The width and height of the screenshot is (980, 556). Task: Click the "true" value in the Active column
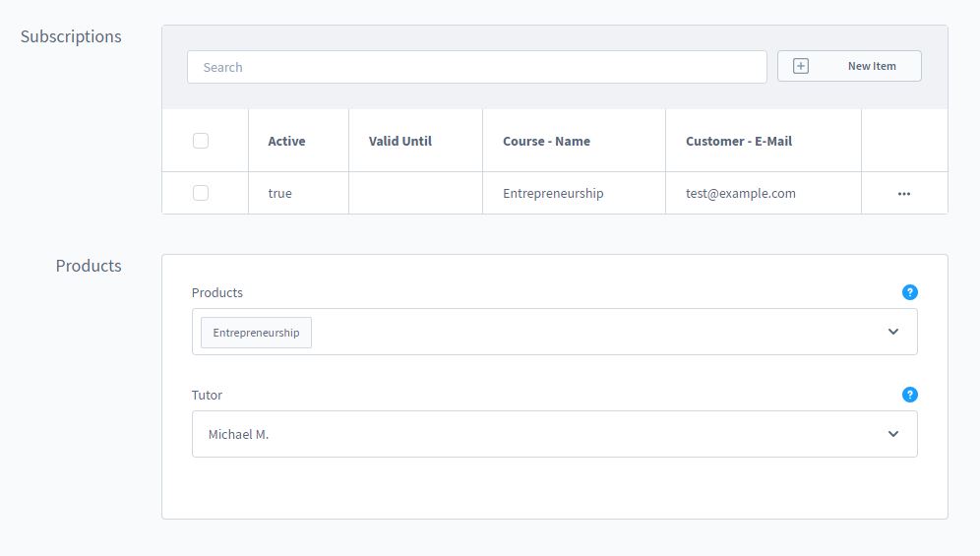point(280,193)
